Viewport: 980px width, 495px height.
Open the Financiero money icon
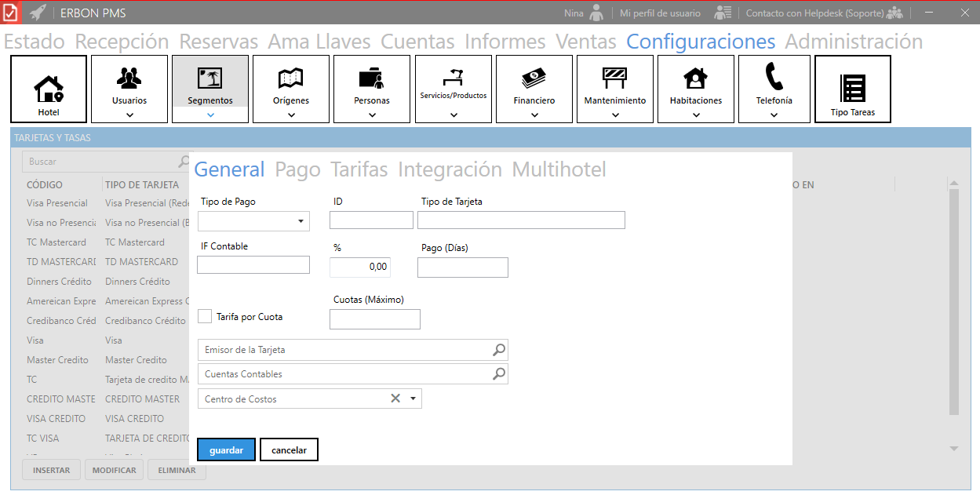point(534,78)
